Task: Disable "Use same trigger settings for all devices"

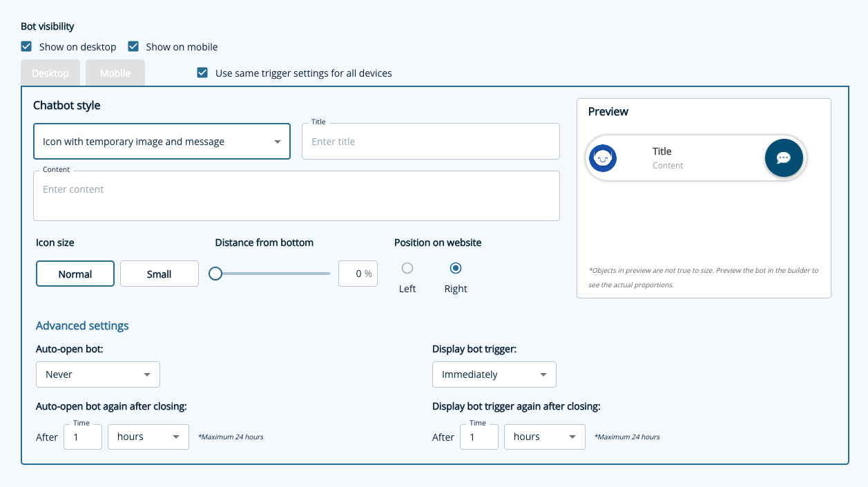Action: [x=202, y=73]
